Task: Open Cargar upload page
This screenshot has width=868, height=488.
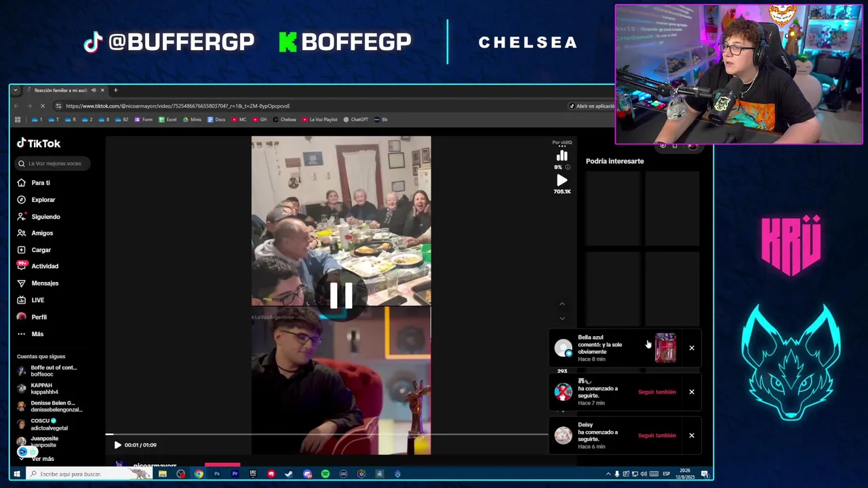Action: 34,250
